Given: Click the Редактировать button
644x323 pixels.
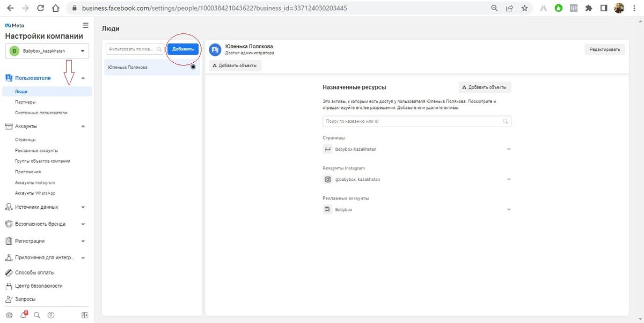Looking at the screenshot, I should coord(605,49).
